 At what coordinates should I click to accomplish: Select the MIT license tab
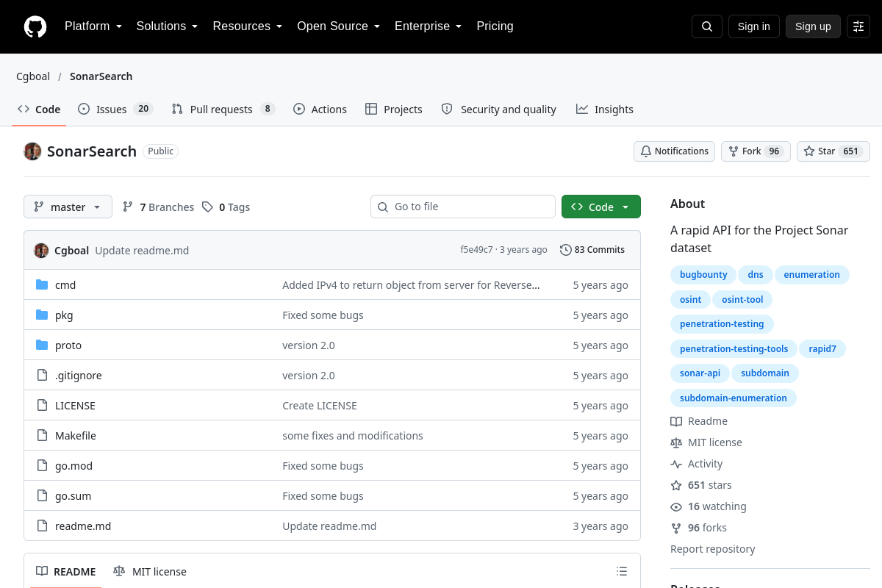point(150,572)
